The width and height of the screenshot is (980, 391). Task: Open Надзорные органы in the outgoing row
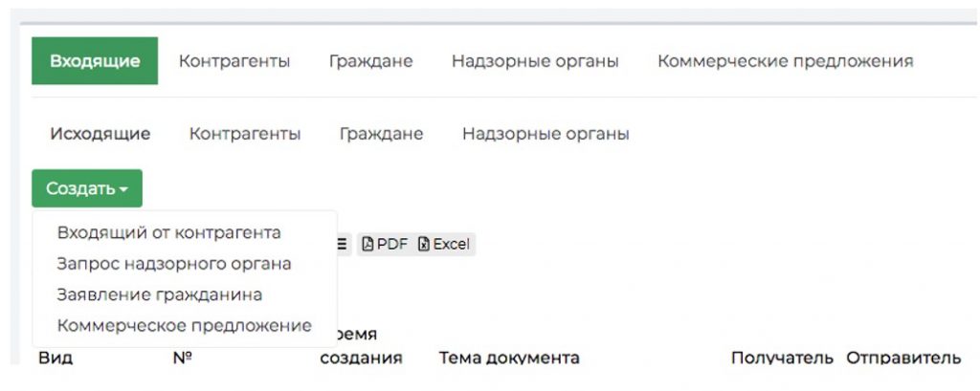click(546, 134)
